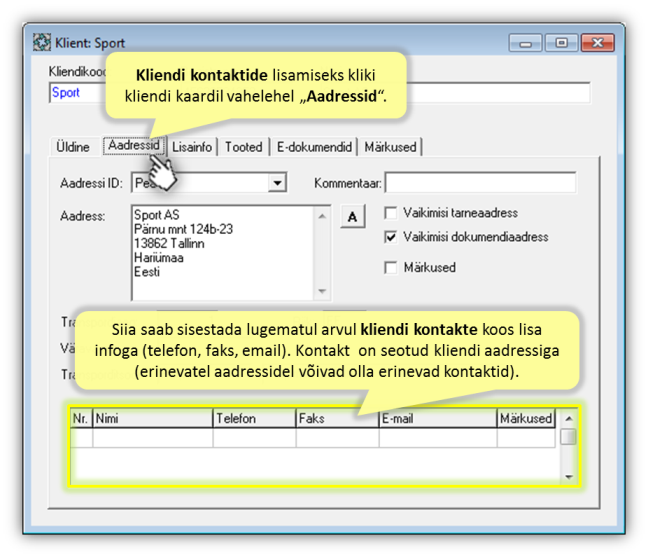Click down arrow of contacts table scrollbar
The height and width of the screenshot is (557, 648).
tap(569, 477)
